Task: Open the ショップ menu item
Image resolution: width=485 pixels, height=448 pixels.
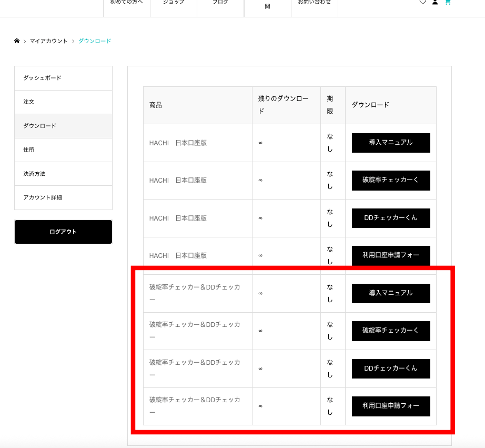Action: tap(174, 3)
